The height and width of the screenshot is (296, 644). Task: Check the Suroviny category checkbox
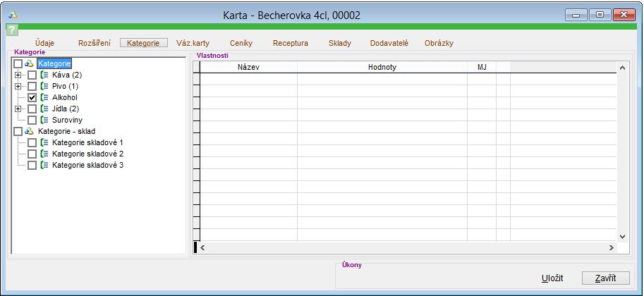32,120
